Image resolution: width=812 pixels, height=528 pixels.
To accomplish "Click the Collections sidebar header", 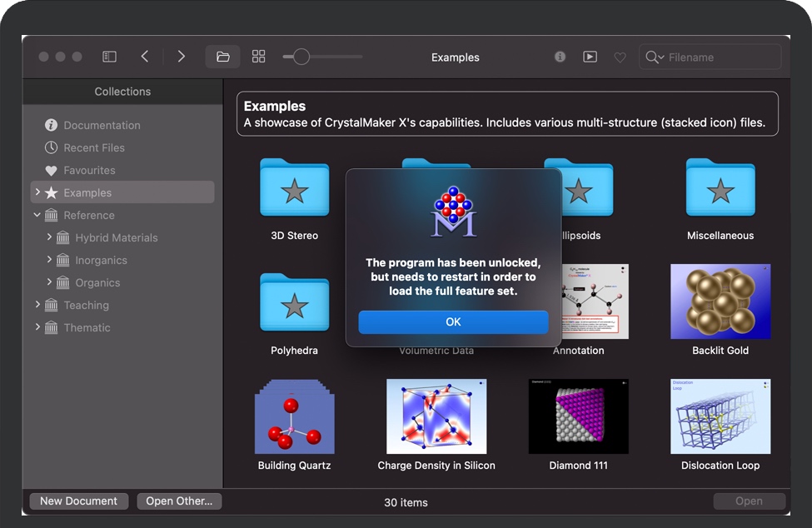I will [122, 92].
